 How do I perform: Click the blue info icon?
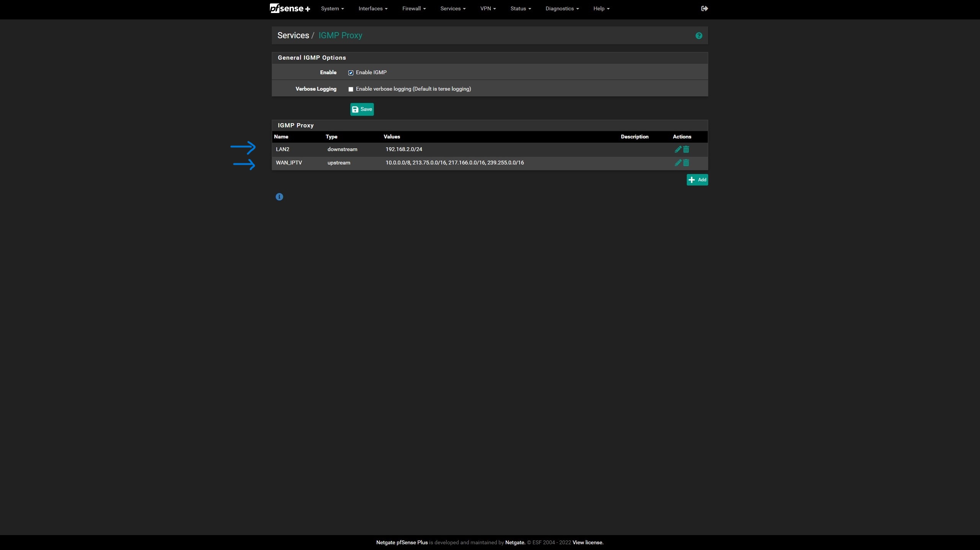(279, 197)
